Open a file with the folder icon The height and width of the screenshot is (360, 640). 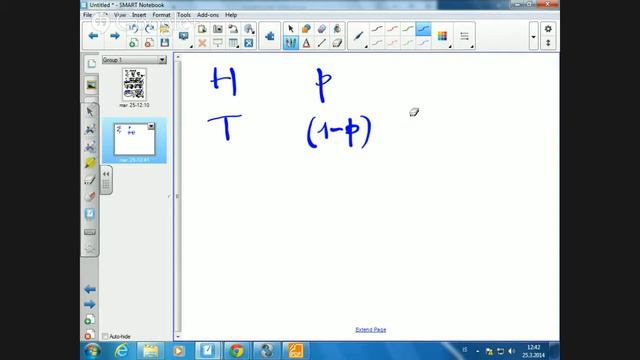(164, 29)
